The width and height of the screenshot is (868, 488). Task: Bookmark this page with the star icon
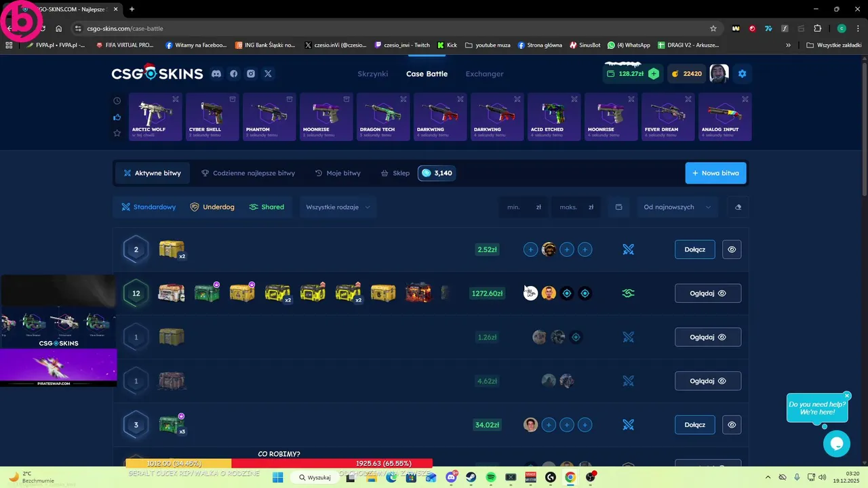[713, 28]
